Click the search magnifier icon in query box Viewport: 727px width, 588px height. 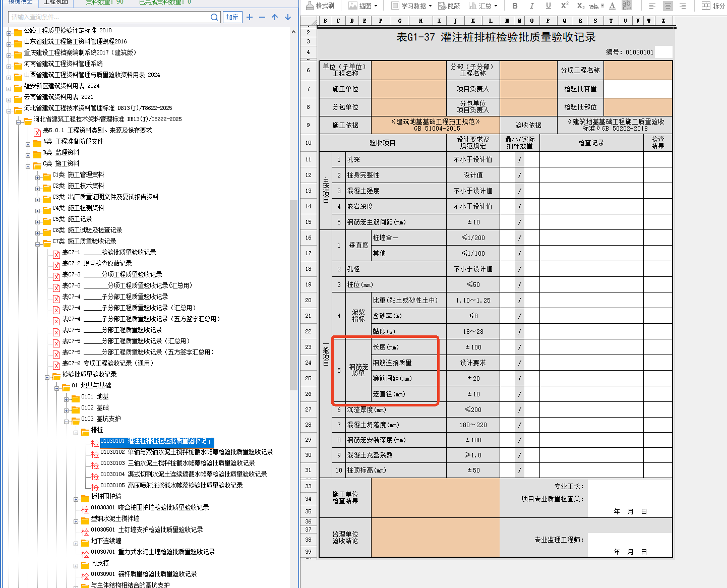tap(214, 17)
